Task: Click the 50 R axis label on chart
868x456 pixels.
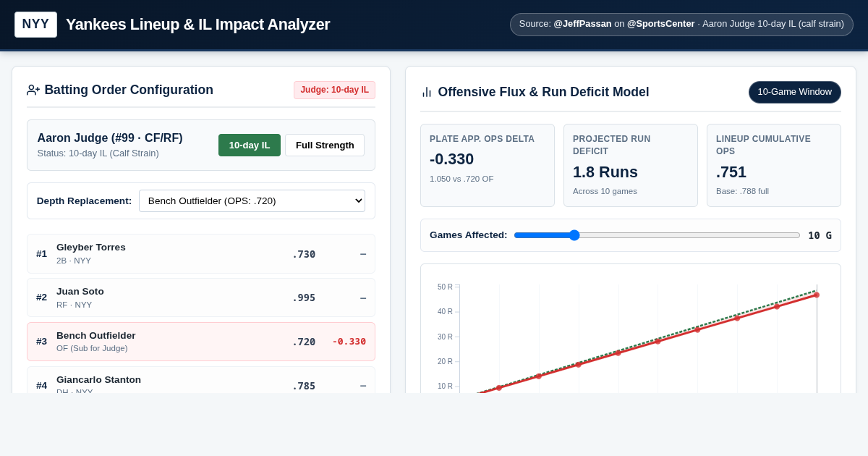Action: pos(445,287)
